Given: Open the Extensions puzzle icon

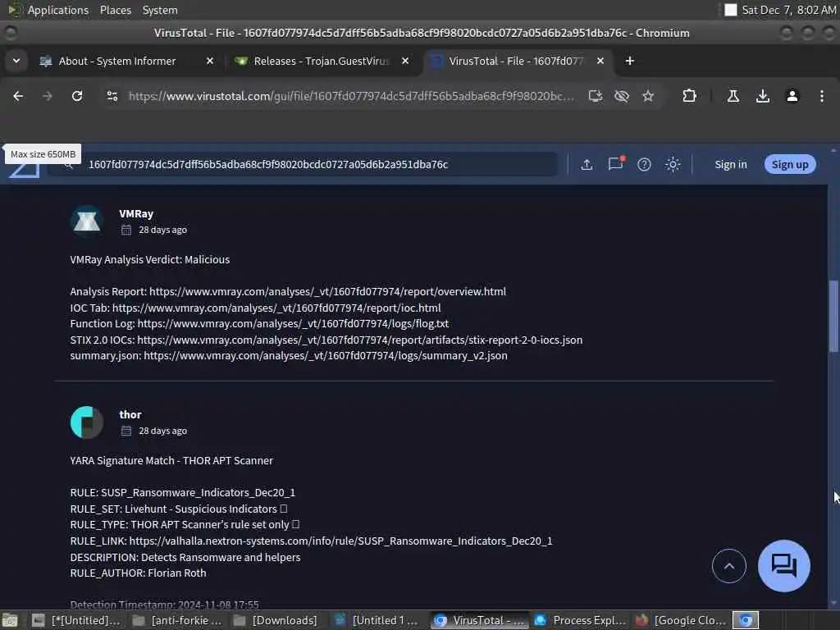Looking at the screenshot, I should click(689, 96).
